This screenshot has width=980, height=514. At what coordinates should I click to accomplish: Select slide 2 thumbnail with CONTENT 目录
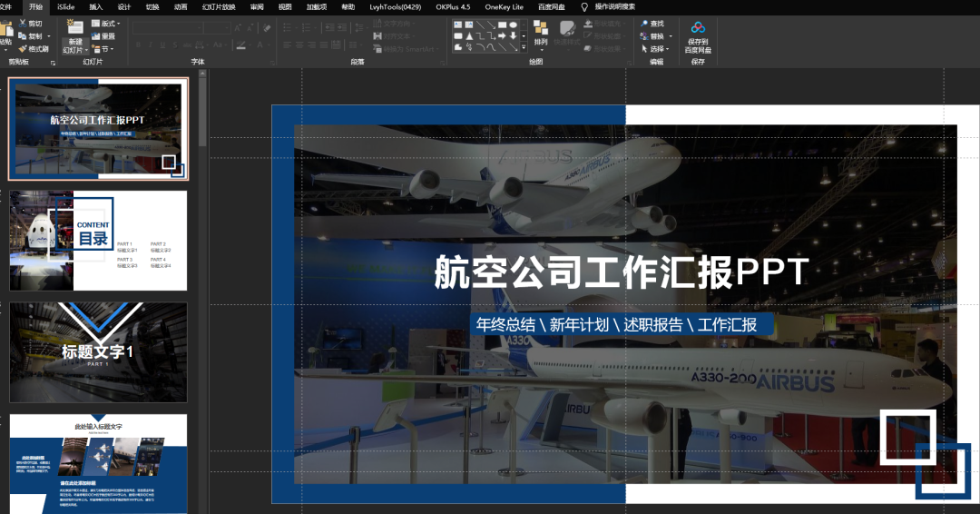(x=98, y=241)
